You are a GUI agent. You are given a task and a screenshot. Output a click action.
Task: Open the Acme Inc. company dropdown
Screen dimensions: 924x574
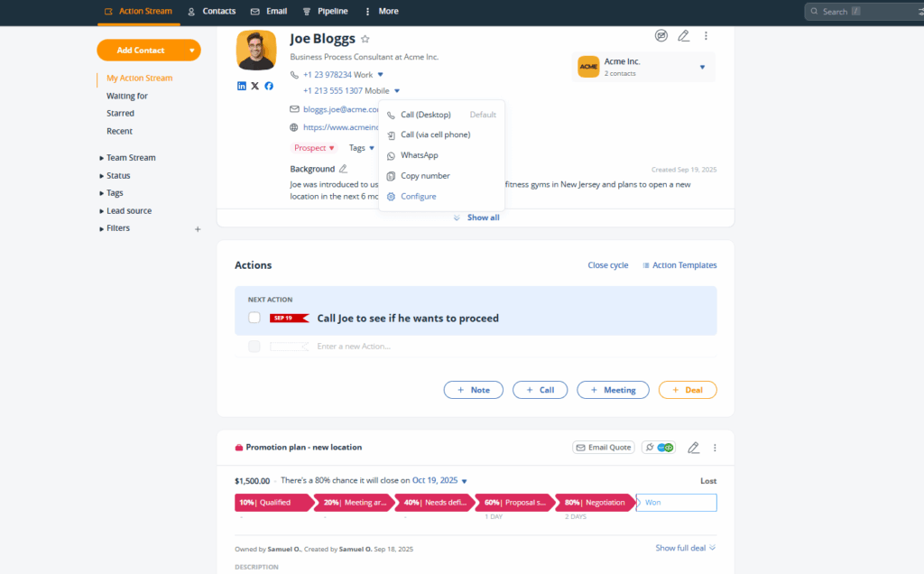point(702,67)
